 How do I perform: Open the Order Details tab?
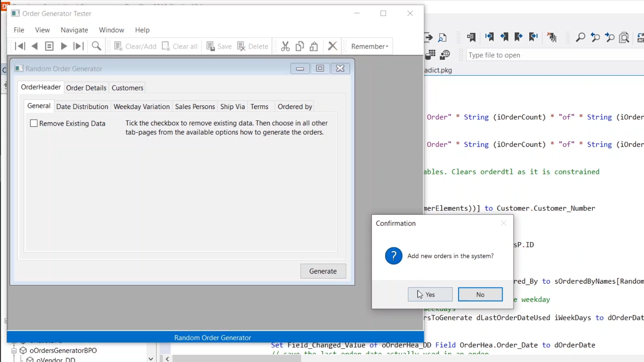pyautogui.click(x=86, y=88)
